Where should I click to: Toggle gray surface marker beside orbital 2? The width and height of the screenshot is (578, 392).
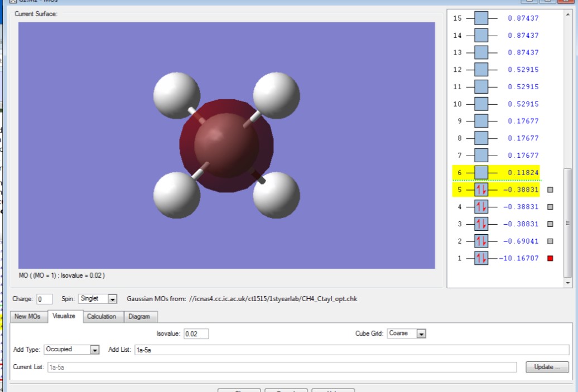pos(550,241)
